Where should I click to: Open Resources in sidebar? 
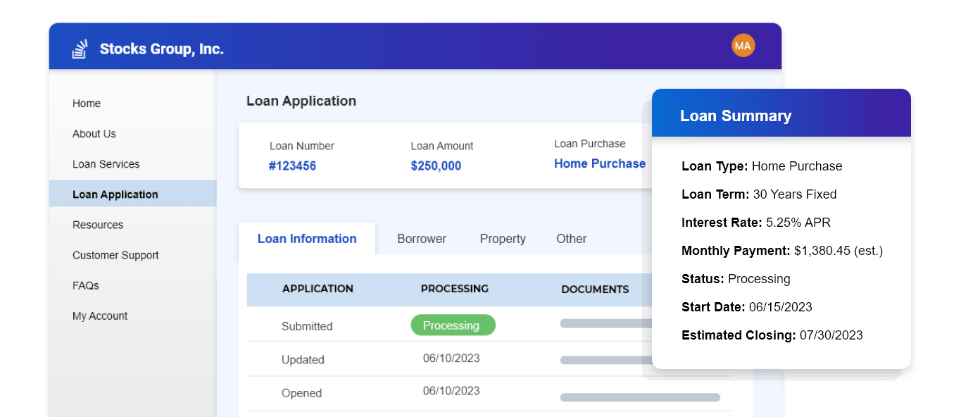tap(98, 225)
